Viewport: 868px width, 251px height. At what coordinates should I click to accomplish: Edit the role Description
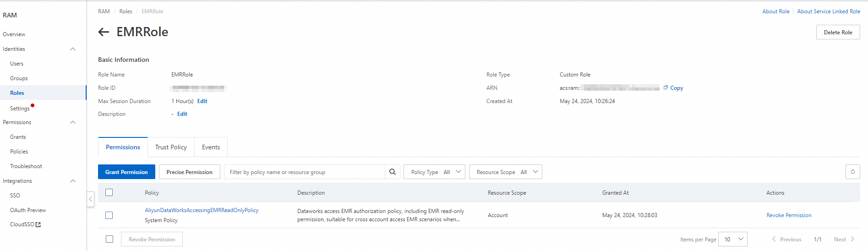click(182, 114)
